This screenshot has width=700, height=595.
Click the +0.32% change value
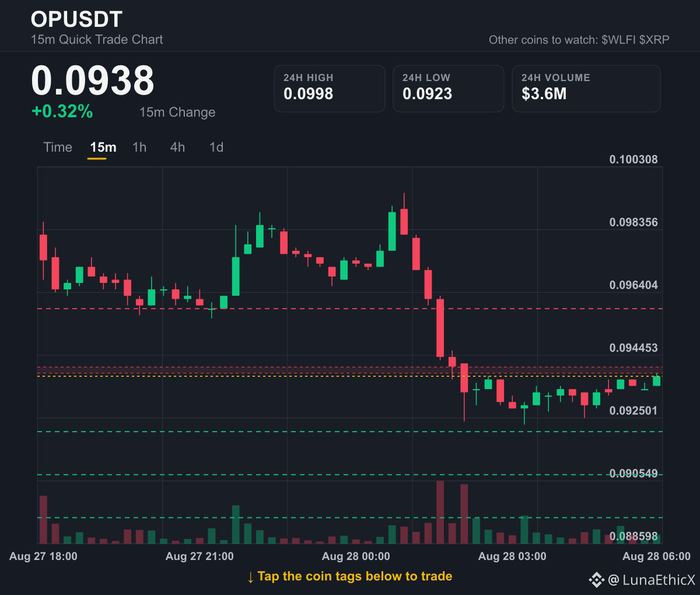[x=62, y=111]
